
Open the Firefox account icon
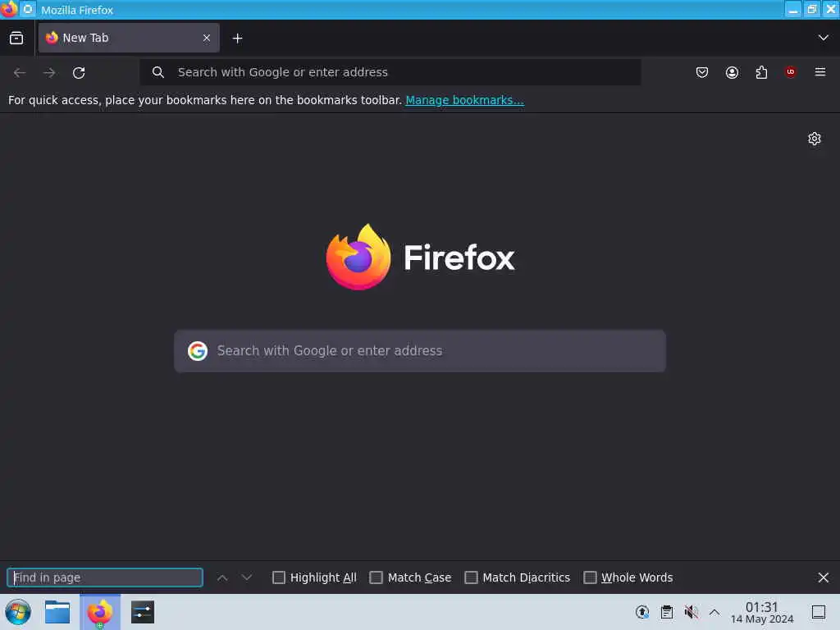tap(732, 72)
